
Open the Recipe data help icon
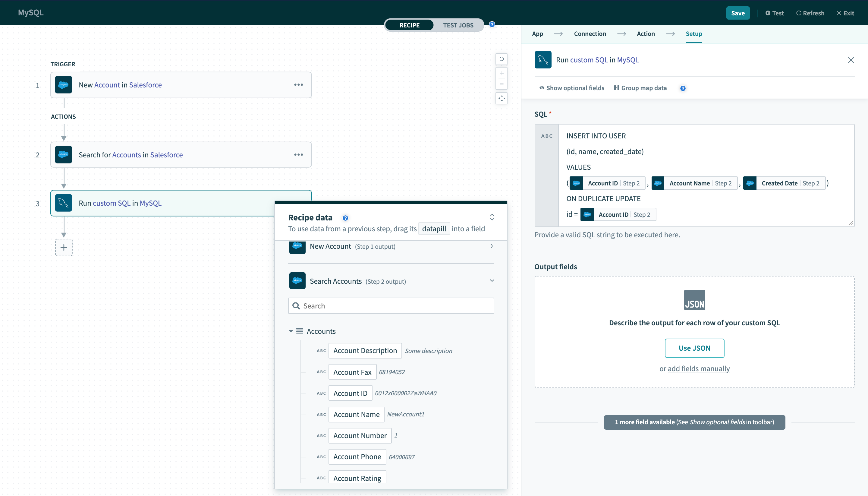point(345,218)
